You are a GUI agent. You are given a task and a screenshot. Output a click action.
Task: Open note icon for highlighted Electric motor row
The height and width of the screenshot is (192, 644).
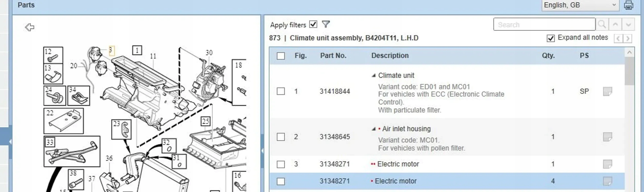click(x=607, y=181)
